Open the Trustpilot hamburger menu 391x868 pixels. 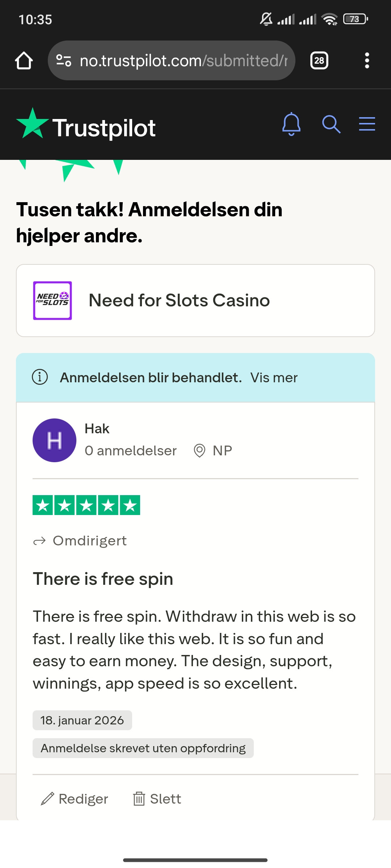pos(367,124)
